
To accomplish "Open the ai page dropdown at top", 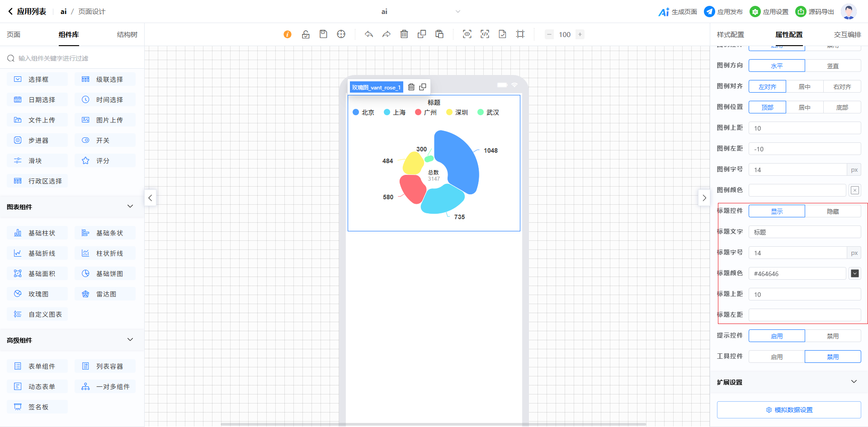I will (458, 12).
